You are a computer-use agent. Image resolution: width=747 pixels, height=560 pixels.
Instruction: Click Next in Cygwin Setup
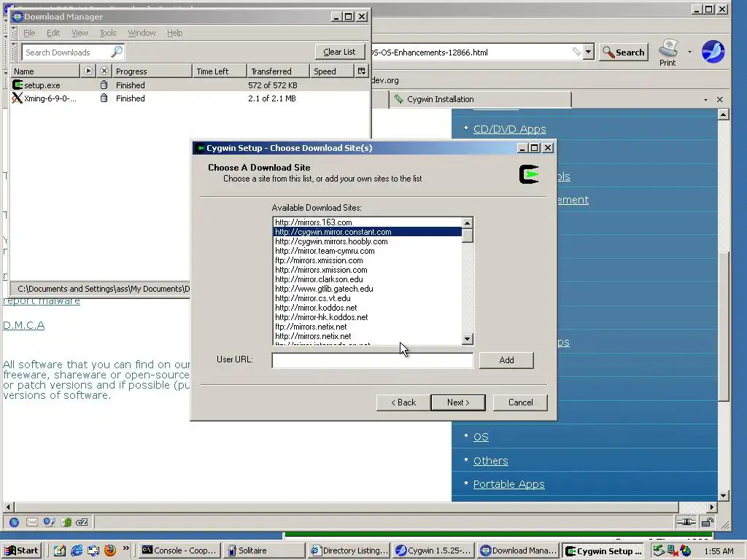point(458,402)
